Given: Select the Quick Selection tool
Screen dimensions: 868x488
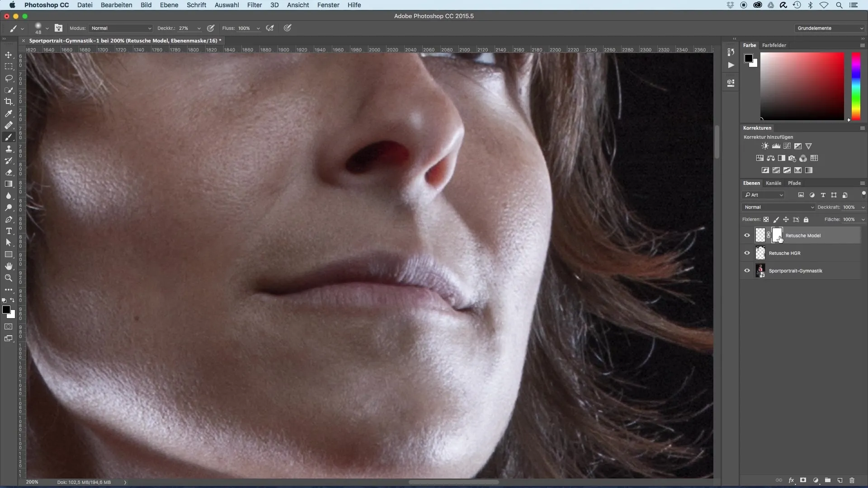Looking at the screenshot, I should [x=9, y=90].
